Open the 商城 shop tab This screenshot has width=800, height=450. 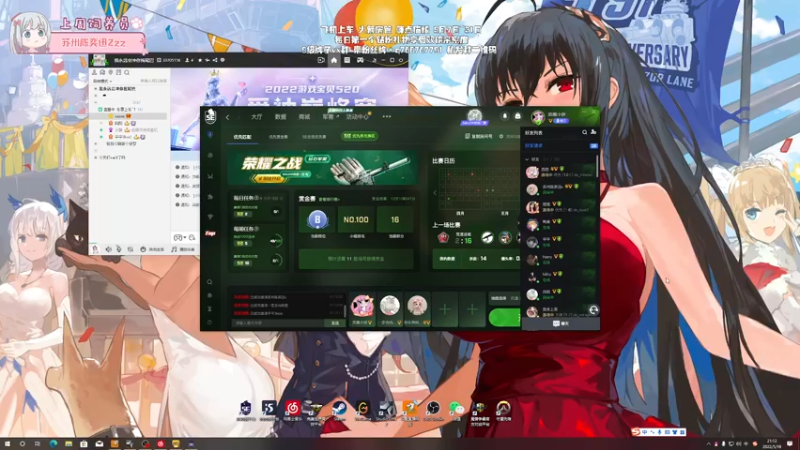pos(305,117)
